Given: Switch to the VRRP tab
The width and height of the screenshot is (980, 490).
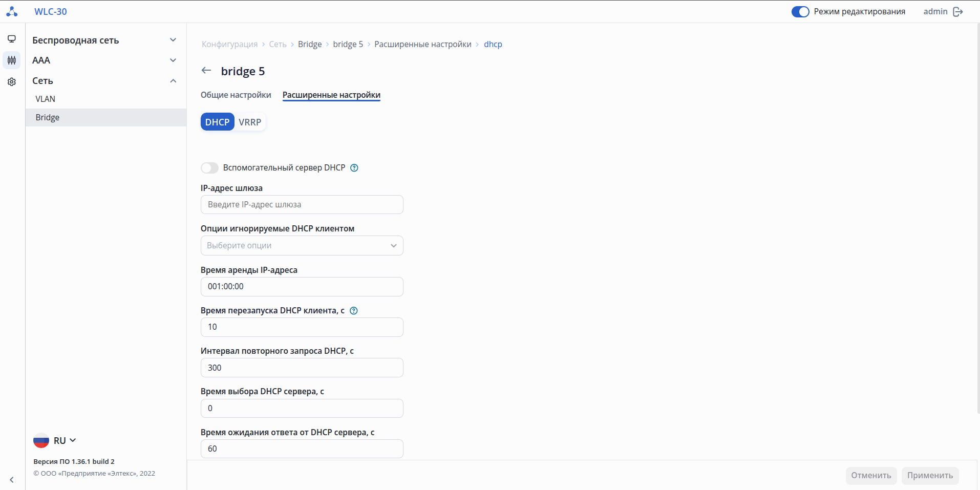Looking at the screenshot, I should point(250,122).
